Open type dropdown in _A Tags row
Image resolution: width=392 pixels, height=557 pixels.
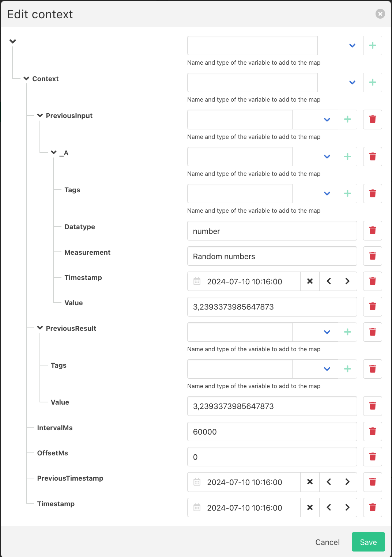pos(315,193)
